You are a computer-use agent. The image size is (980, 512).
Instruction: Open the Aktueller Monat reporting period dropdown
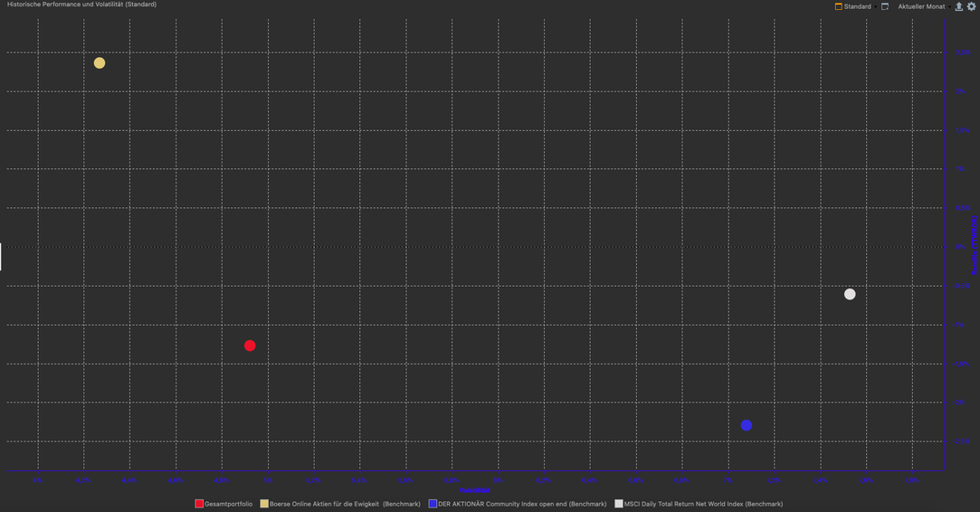tap(920, 6)
